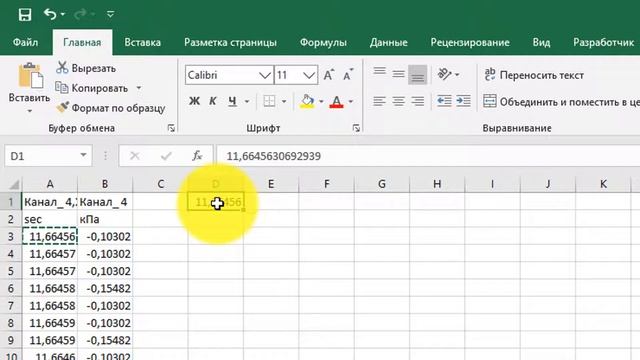Click cell A2 with sec
This screenshot has height=360, width=640.
click(x=50, y=219)
